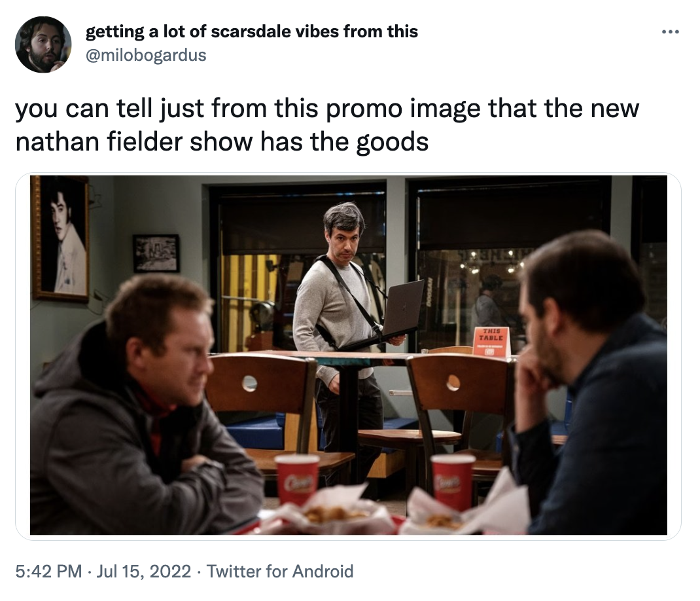Click the Jul 15, 2022 date
Viewport: 700px width, 601px height.
[x=143, y=571]
